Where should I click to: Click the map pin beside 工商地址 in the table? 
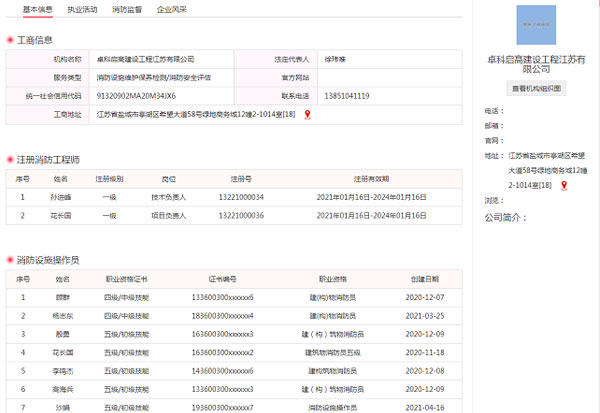307,115
